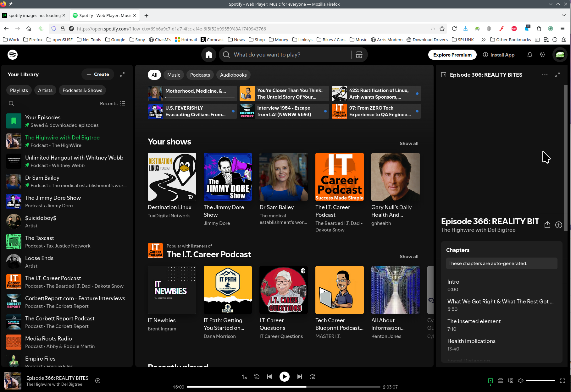Jump to The inserted element chapter

pos(502,325)
